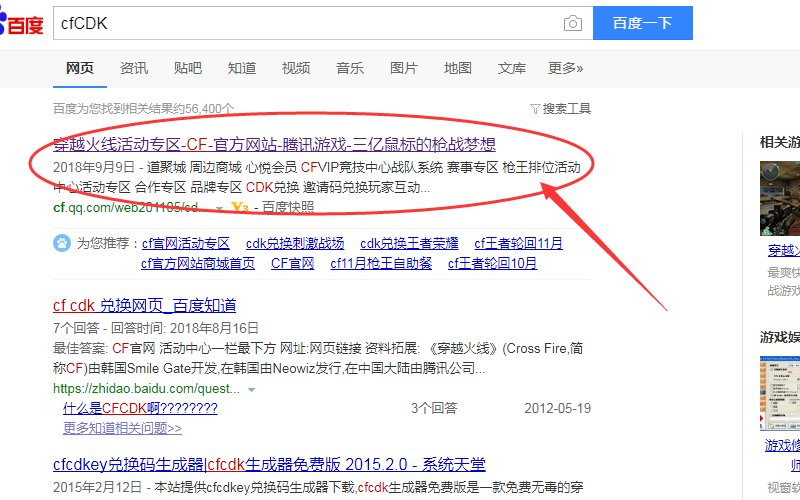Screen dimensions: 800x500
Task: Switch to the 音乐 tab
Action: (x=350, y=68)
